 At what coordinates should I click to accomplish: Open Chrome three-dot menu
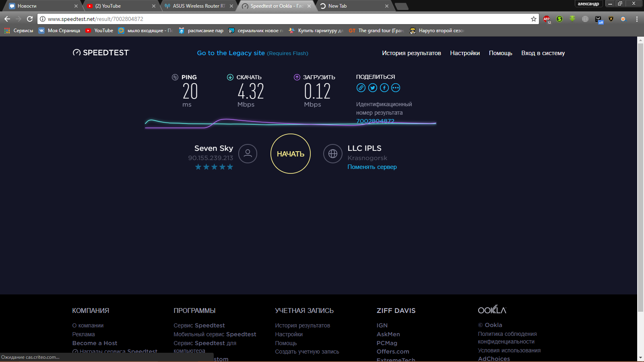click(637, 19)
